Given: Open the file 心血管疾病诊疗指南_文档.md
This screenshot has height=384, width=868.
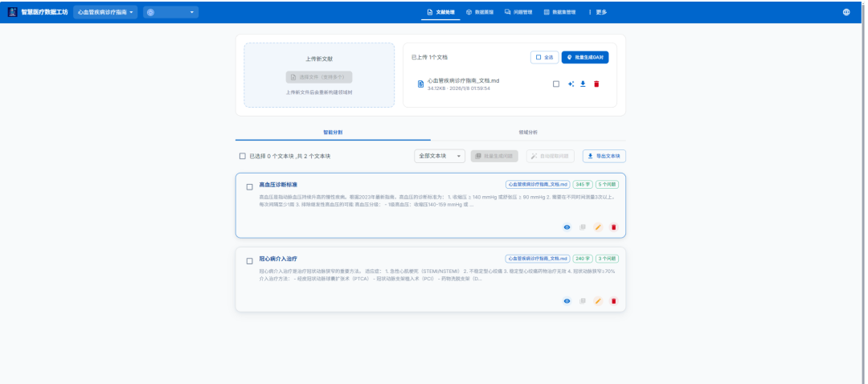Looking at the screenshot, I should pos(464,81).
